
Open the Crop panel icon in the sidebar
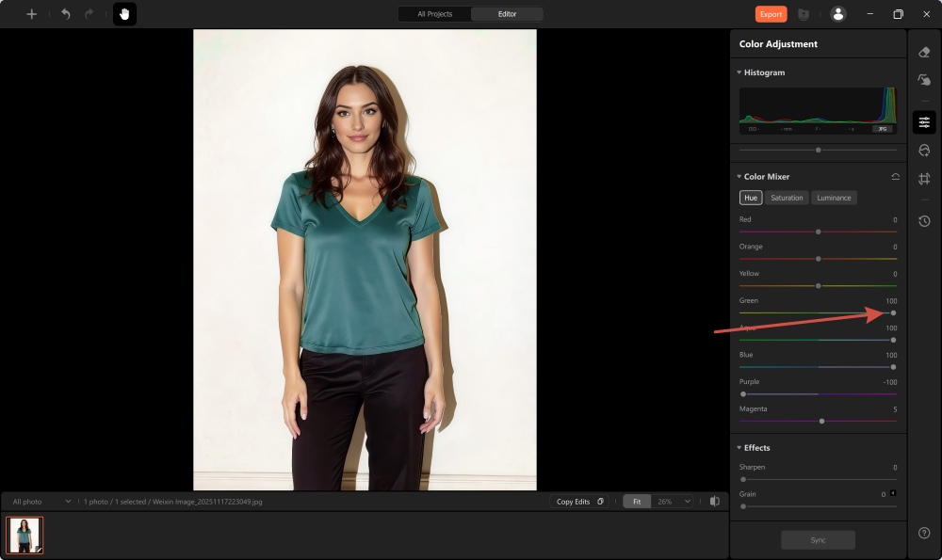[924, 177]
